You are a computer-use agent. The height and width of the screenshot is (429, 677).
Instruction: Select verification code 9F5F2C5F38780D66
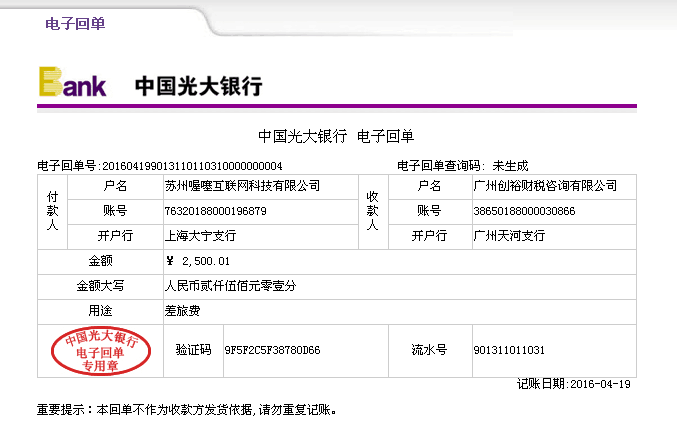pyautogui.click(x=272, y=351)
